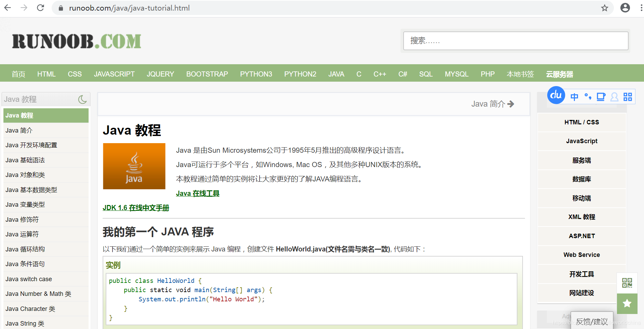Select Java Number & Math 类 in sidebar
Screen dimensions: 644x329
click(x=46, y=294)
